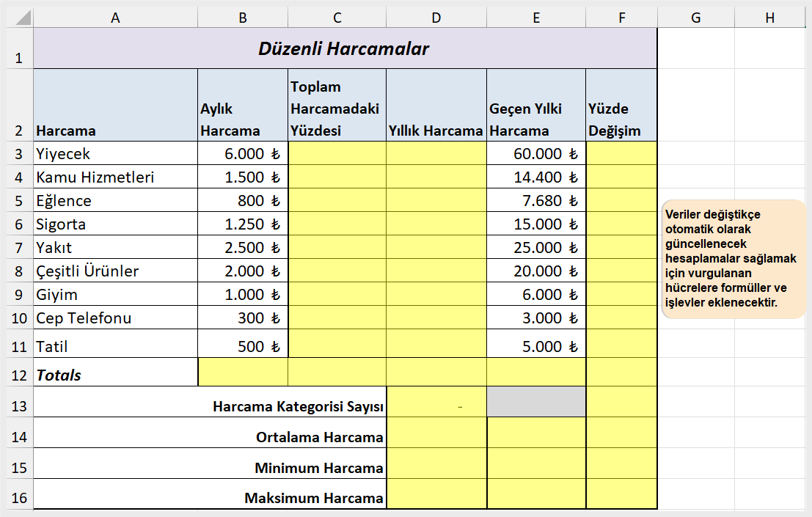Image resolution: width=812 pixels, height=517 pixels.
Task: Select row 16 header
Action: (19, 494)
